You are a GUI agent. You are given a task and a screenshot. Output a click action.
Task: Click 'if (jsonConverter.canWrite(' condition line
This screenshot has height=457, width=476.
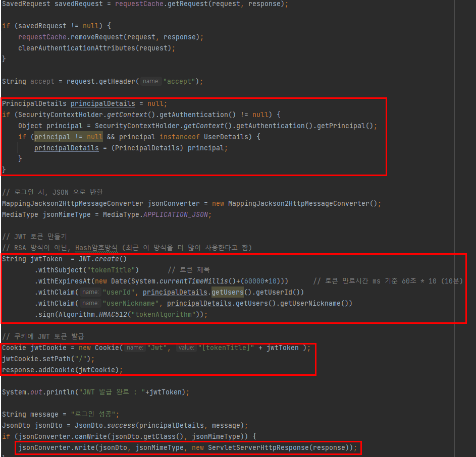coord(129,436)
